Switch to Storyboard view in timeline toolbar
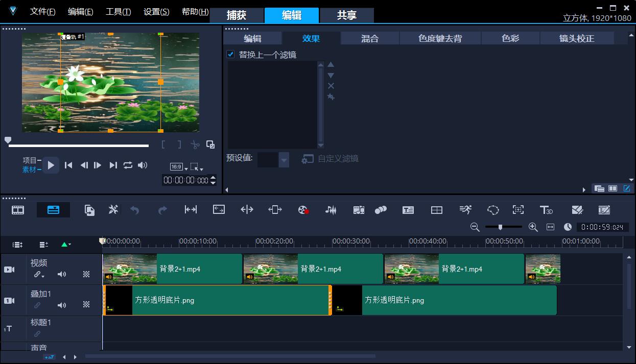Screen dimensions: 636x364 click(18, 210)
